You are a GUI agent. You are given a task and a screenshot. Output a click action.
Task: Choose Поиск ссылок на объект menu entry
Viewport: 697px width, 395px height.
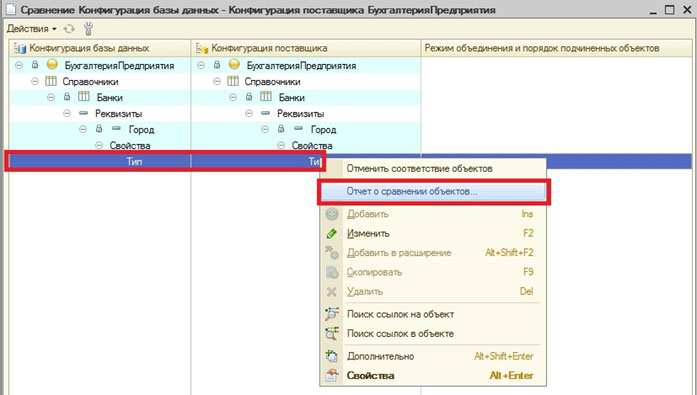click(x=433, y=314)
